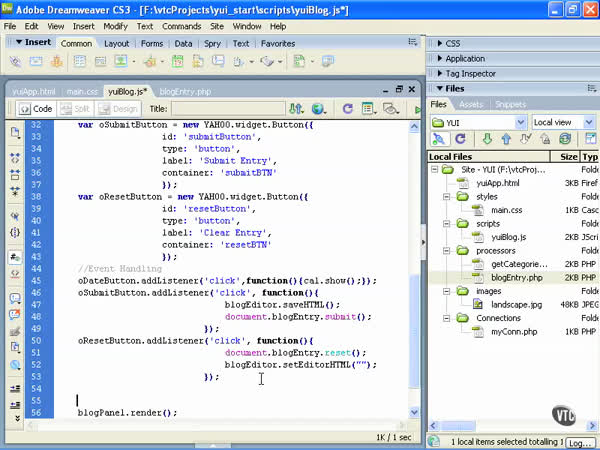Click Preview in Browser globe icon

click(318, 109)
